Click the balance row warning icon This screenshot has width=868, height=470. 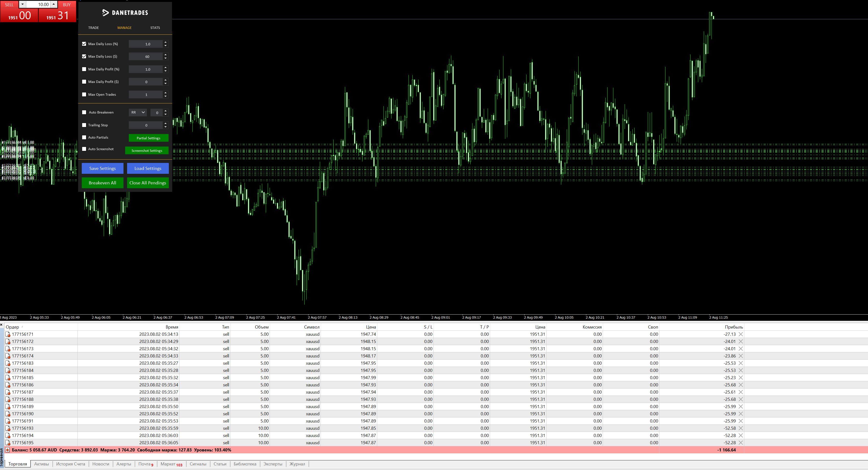[7, 450]
